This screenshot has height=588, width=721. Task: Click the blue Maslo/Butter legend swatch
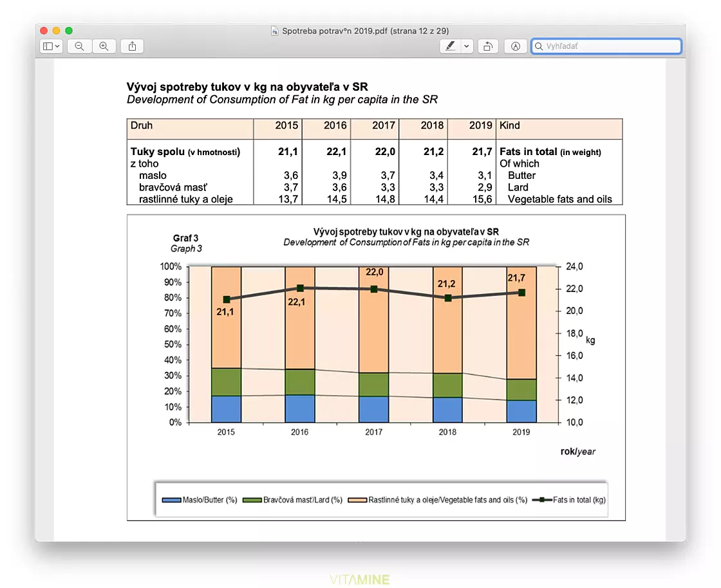click(x=171, y=500)
